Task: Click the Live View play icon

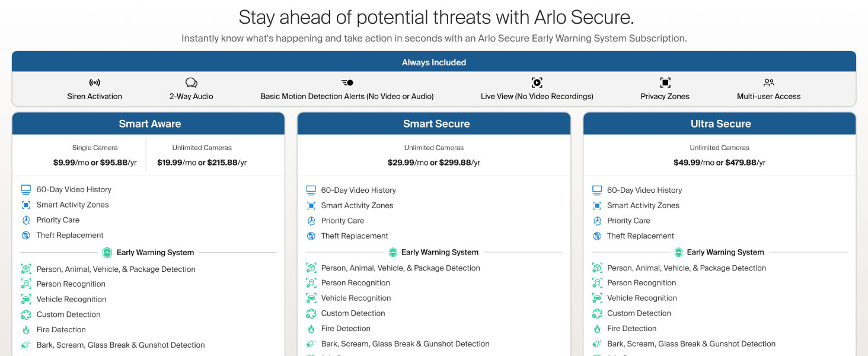Action: tap(537, 82)
